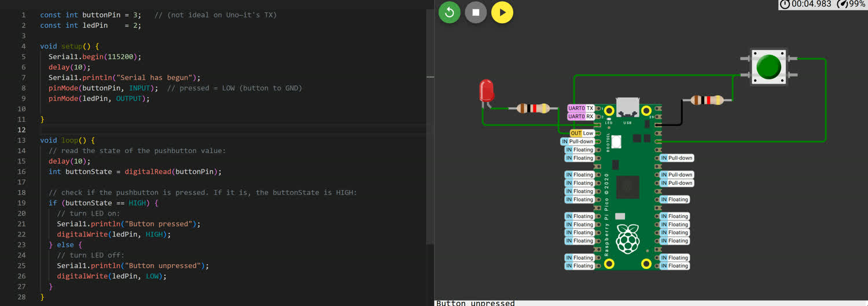
Task: Click the 'Button unpressed' serial monitor output
Action: [x=475, y=303]
